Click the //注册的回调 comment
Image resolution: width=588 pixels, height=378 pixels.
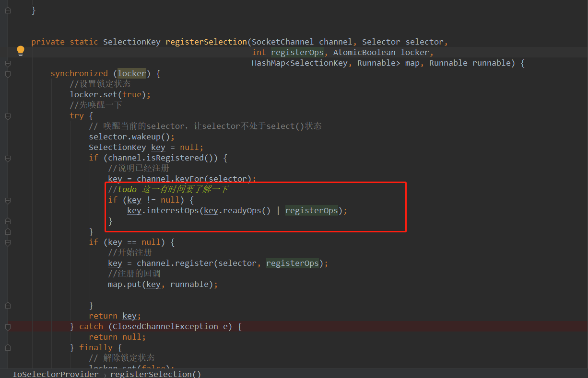click(134, 274)
